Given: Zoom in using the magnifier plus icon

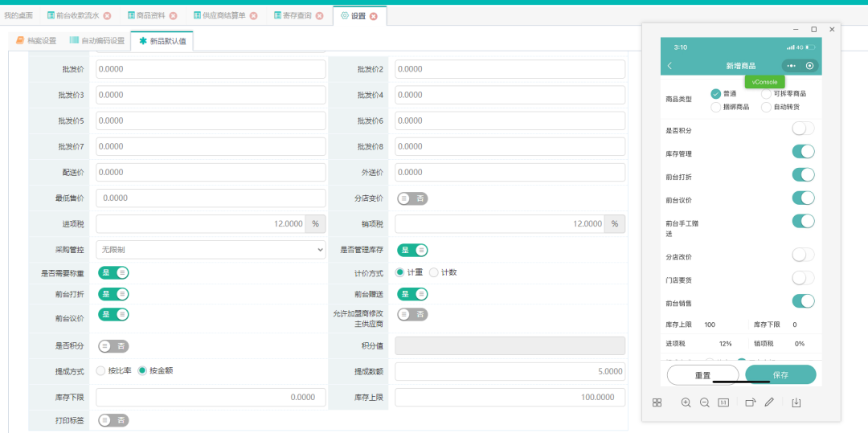Looking at the screenshot, I should (x=686, y=402).
